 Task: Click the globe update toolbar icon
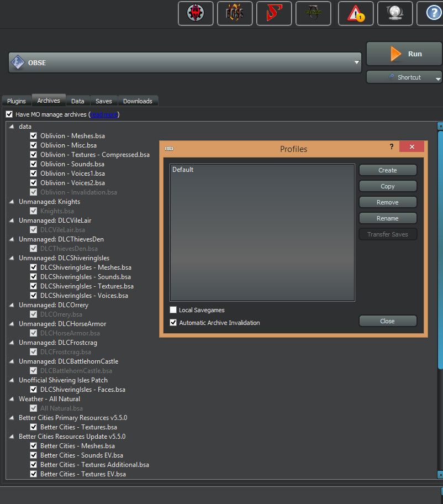pos(395,13)
